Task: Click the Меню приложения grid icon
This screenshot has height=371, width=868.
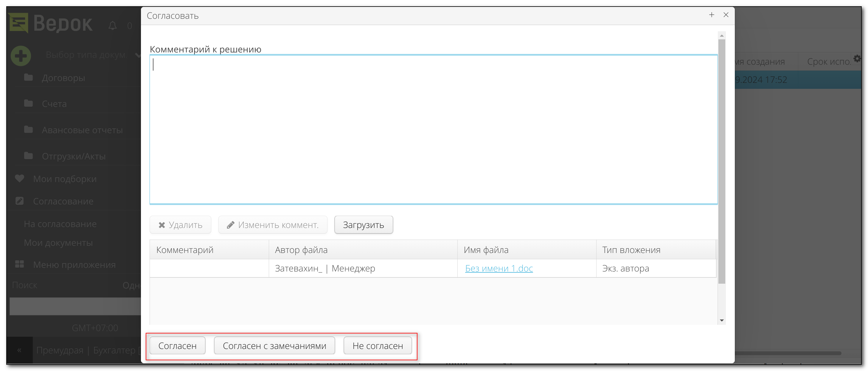Action: (x=20, y=264)
